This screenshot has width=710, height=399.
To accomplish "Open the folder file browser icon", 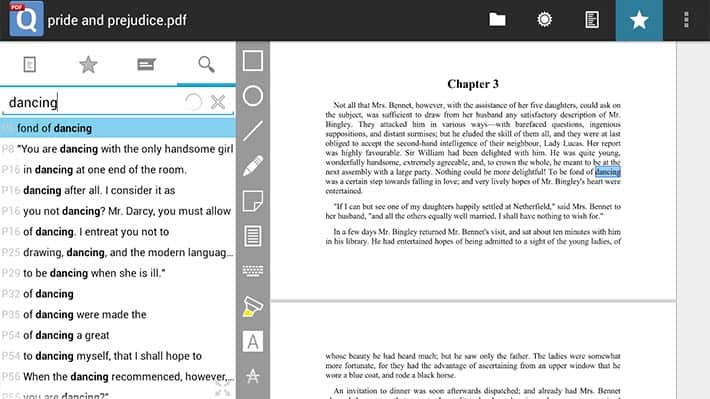I will (497, 20).
